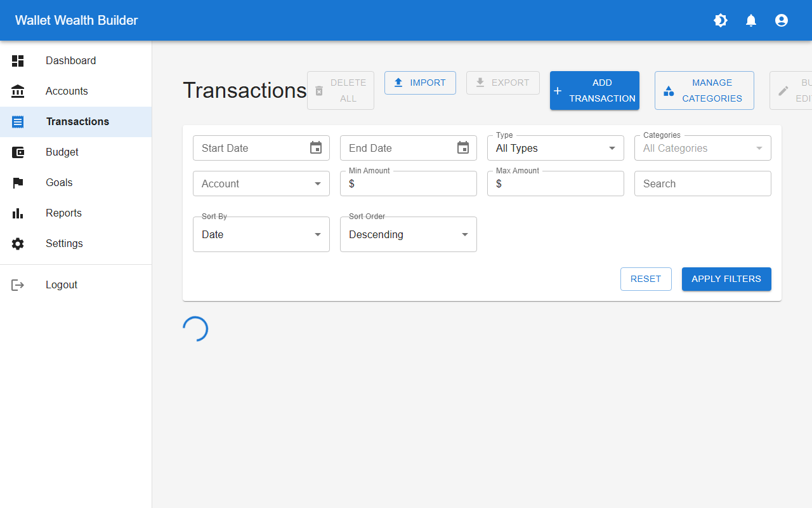Switch to the Goals page
This screenshot has width=812, height=508.
point(59,182)
